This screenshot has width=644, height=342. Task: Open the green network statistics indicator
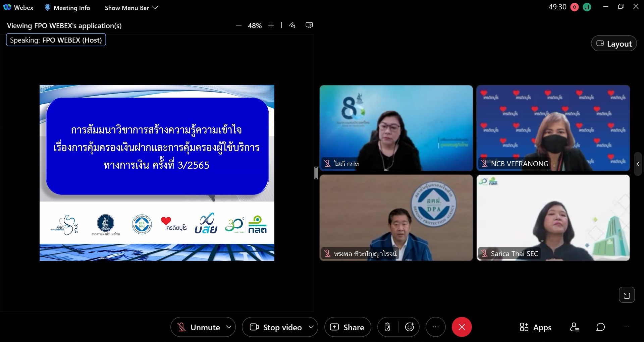(587, 7)
